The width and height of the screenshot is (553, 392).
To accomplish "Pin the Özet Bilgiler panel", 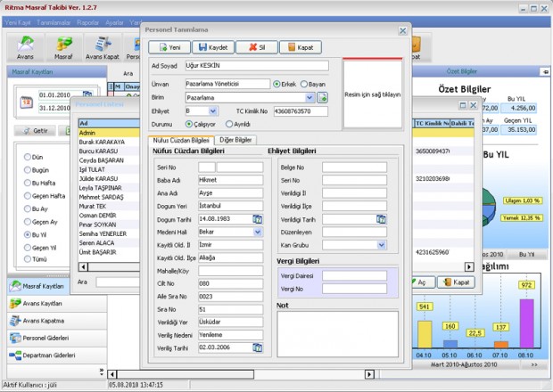I will tap(545, 71).
